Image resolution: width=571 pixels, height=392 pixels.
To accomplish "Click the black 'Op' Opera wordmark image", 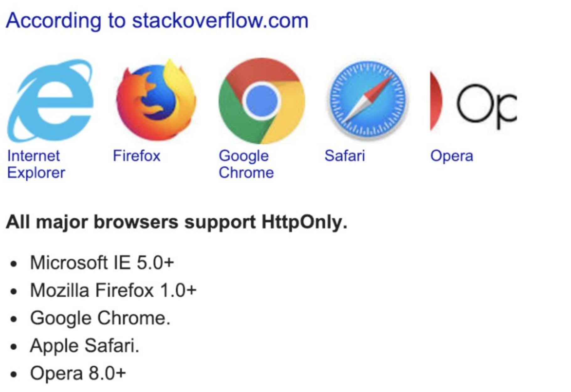I will pyautogui.click(x=487, y=106).
